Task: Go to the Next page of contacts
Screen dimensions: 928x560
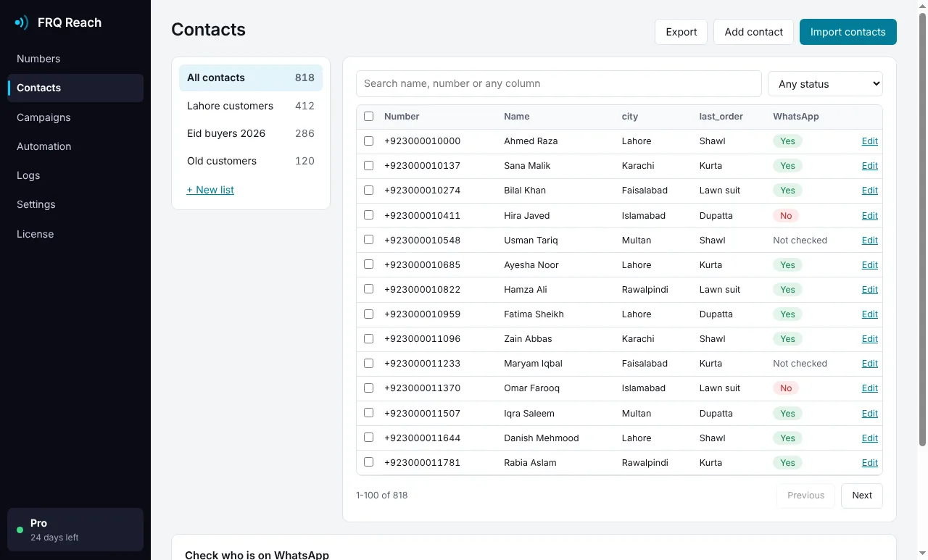Action: [x=861, y=496]
